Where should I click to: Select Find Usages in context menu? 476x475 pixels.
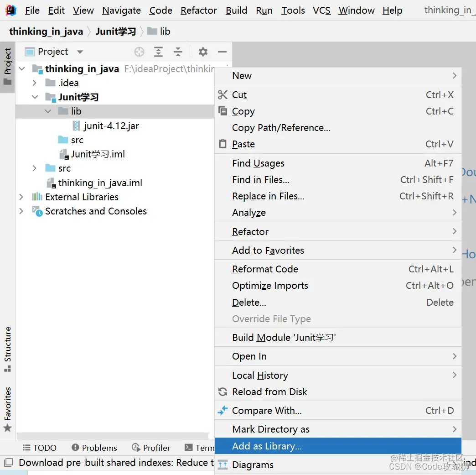[x=338, y=163]
